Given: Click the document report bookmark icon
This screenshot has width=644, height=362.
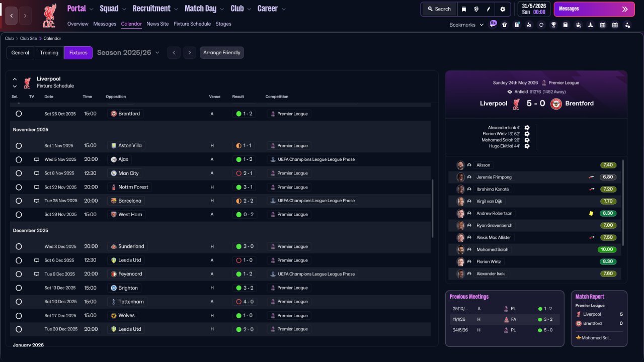Looking at the screenshot, I should click(566, 25).
